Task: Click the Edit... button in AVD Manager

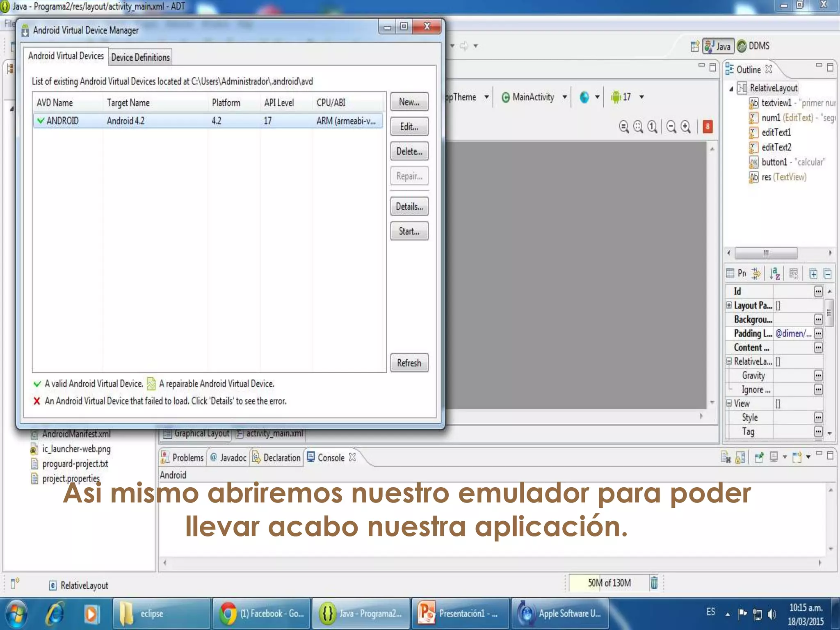Action: tap(409, 126)
